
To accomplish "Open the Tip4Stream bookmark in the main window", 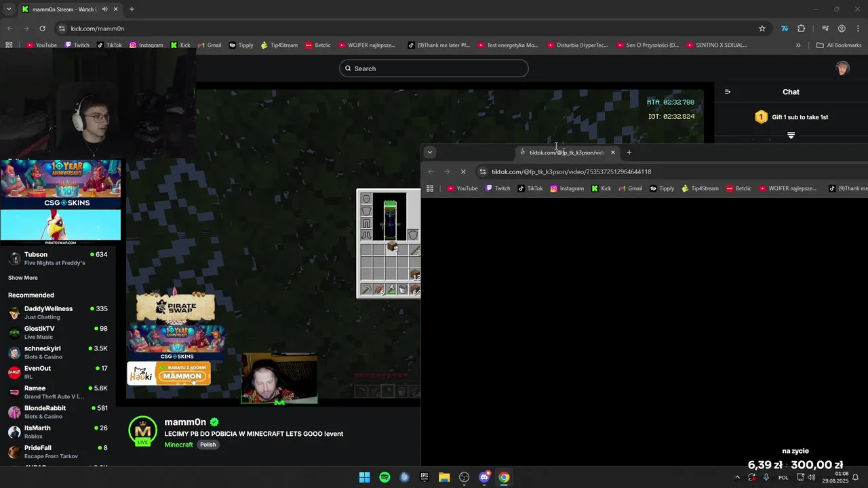I will (x=279, y=45).
